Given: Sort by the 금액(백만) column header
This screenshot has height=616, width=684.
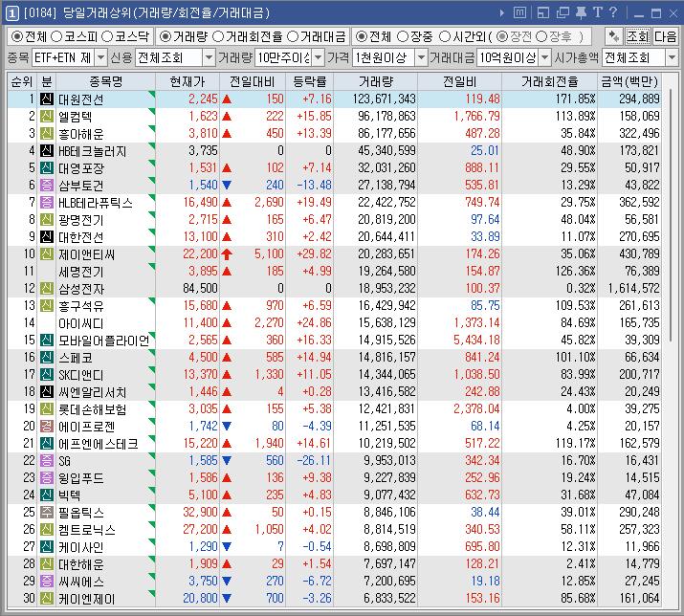Looking at the screenshot, I should tap(629, 81).
